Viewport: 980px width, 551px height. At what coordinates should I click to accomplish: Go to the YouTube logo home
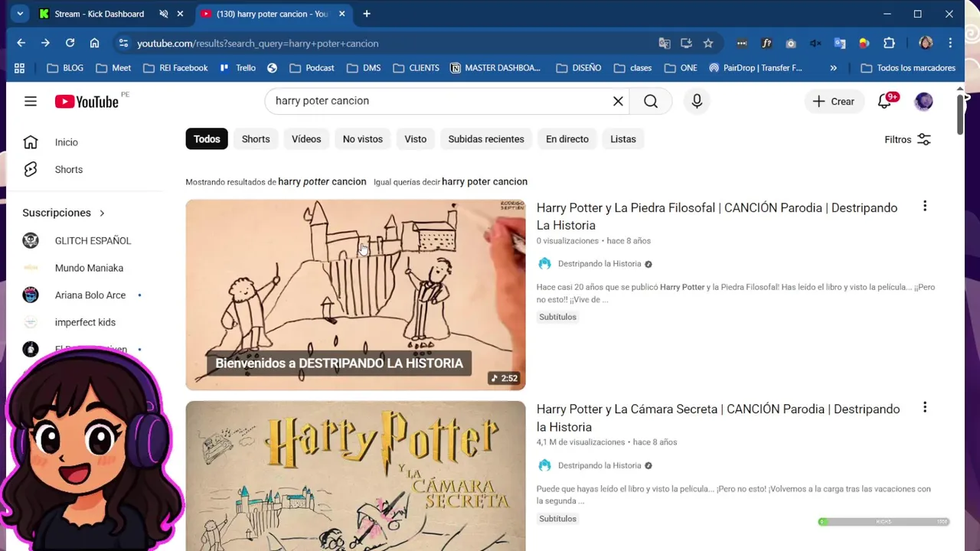tap(87, 101)
